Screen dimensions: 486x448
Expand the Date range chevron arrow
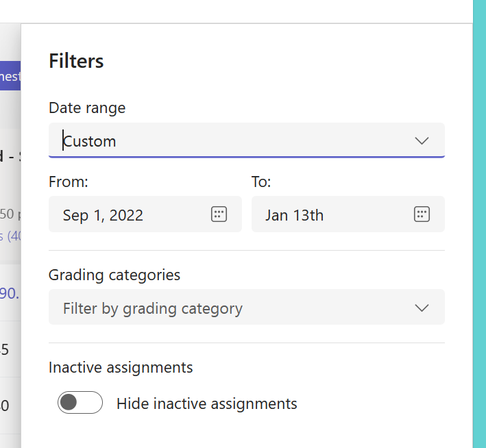pyautogui.click(x=422, y=141)
